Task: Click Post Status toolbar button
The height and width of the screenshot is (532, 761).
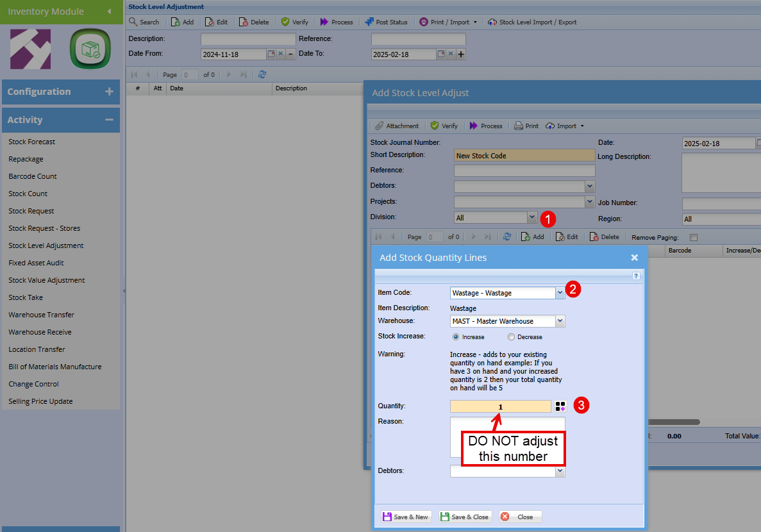Action: tap(386, 22)
